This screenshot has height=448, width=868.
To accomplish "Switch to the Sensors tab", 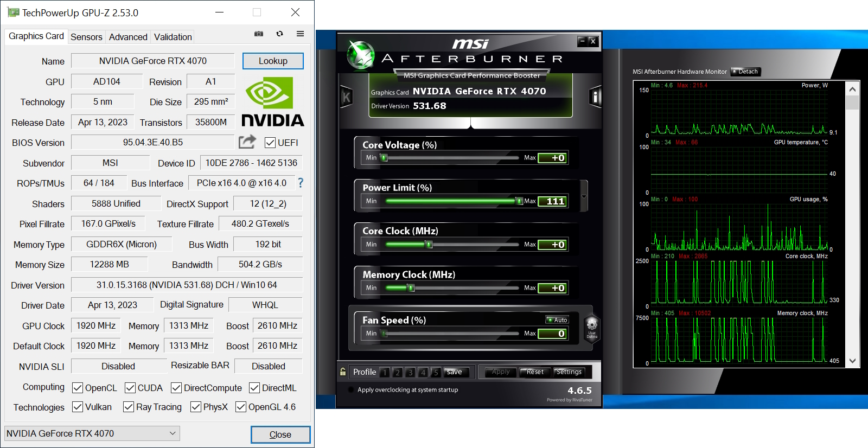I will (86, 37).
